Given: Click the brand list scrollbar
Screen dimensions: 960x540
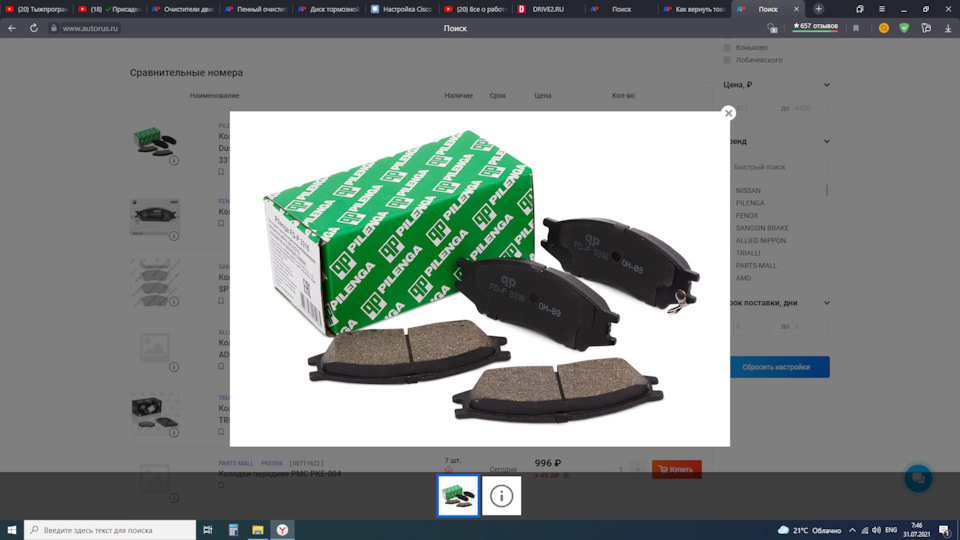Looking at the screenshot, I should [x=827, y=190].
